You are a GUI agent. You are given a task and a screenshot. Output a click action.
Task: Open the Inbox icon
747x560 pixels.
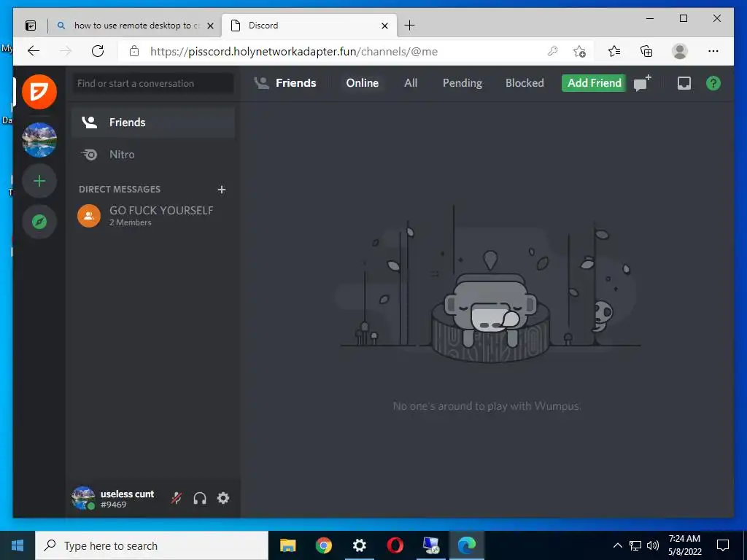point(684,83)
